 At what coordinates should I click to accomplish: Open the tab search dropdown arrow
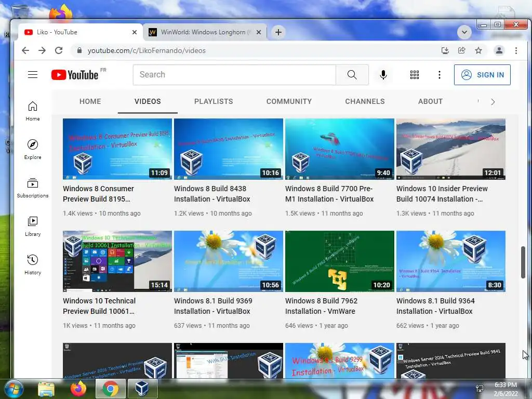[x=464, y=32]
